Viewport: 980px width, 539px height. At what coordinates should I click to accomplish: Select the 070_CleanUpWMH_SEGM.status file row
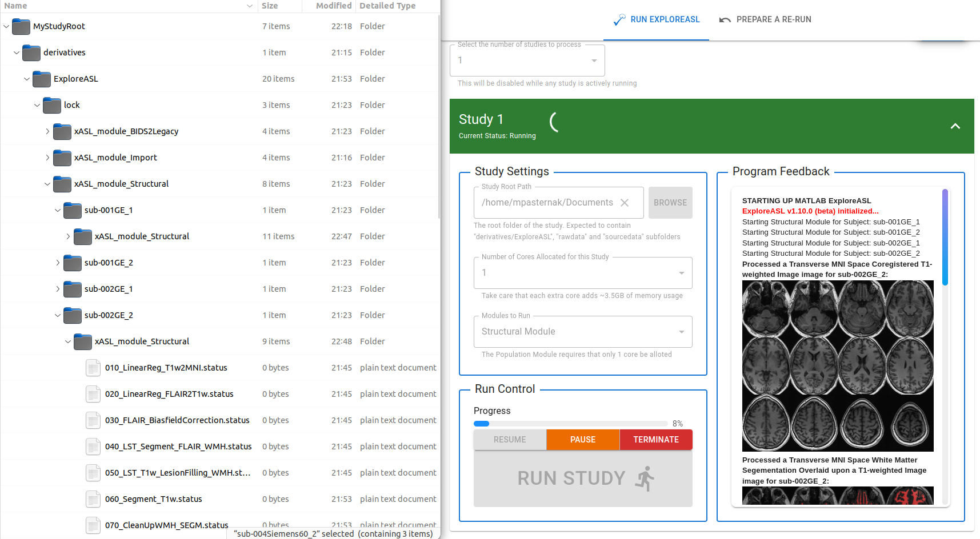(x=220, y=525)
